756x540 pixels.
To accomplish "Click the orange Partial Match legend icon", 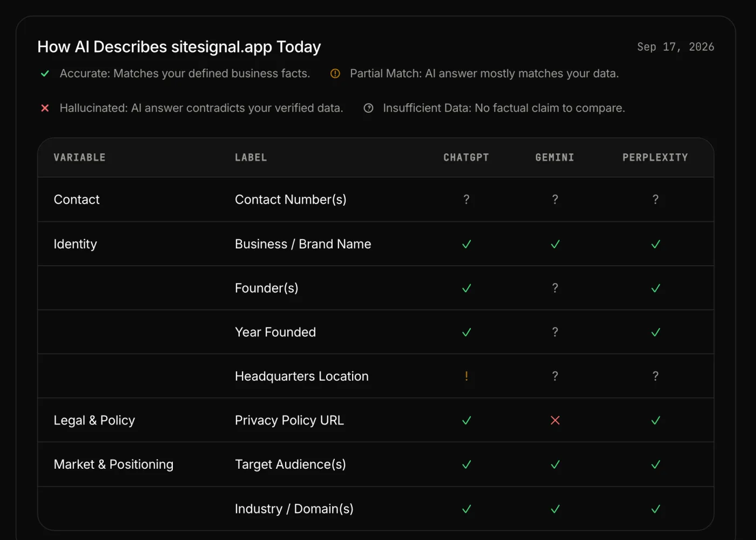I will pos(335,73).
